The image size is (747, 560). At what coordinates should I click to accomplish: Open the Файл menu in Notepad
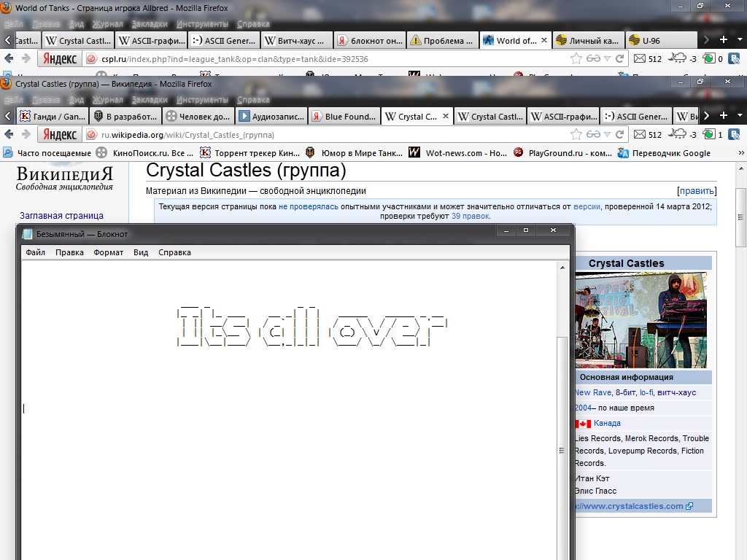35,252
